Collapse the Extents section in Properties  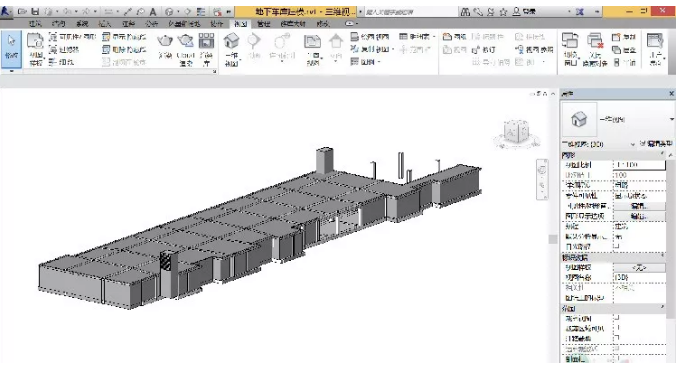point(662,308)
